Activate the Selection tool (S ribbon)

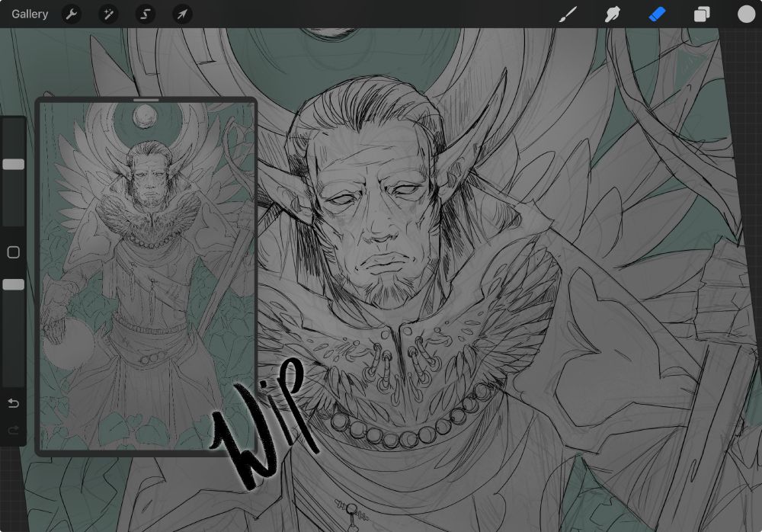click(146, 14)
